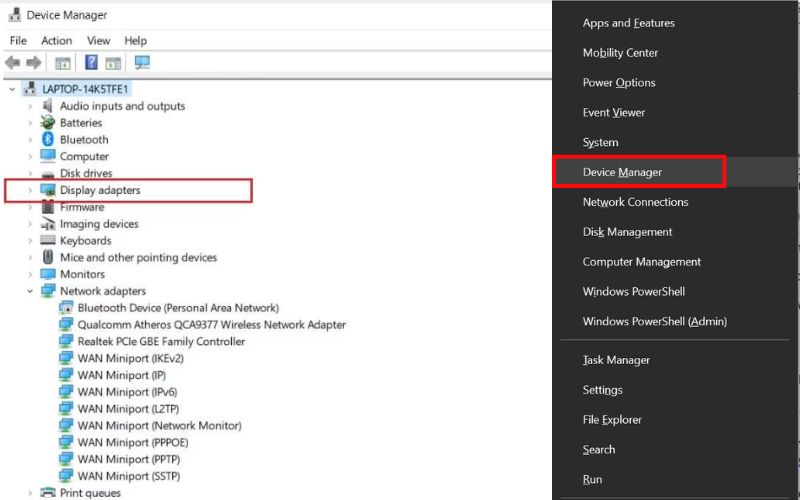This screenshot has width=800, height=500.
Task: Click the Audio inputs and outputs speaker icon
Action: pyautogui.click(x=48, y=106)
